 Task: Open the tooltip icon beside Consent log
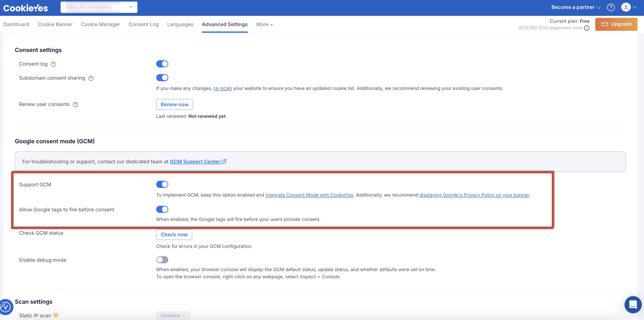(x=53, y=64)
